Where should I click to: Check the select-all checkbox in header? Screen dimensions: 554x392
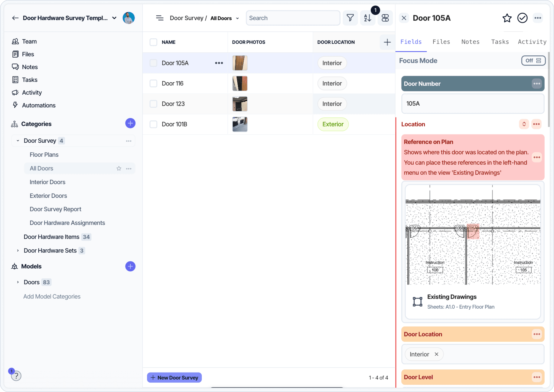[x=153, y=42]
